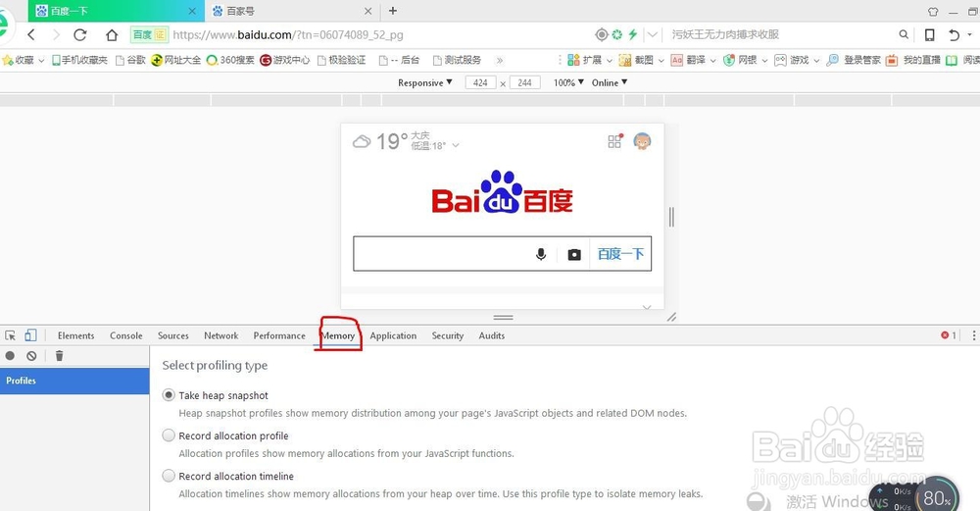Open the 登录管家 login manager

(854, 60)
